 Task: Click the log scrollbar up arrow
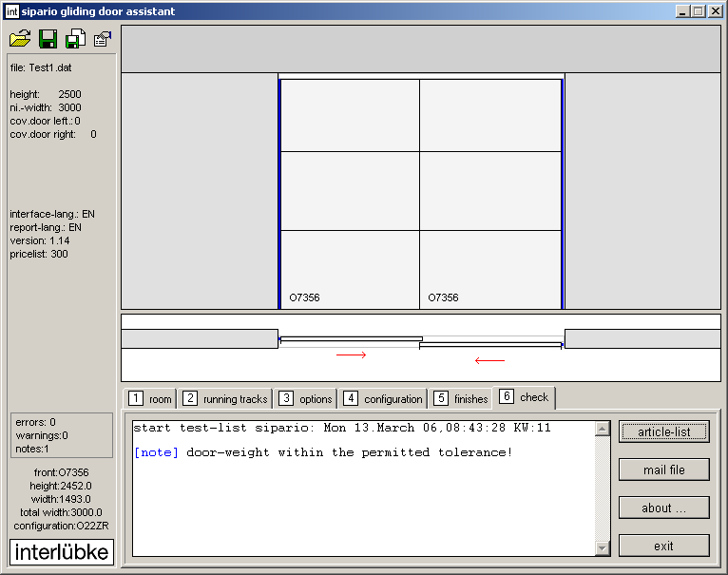click(602, 429)
